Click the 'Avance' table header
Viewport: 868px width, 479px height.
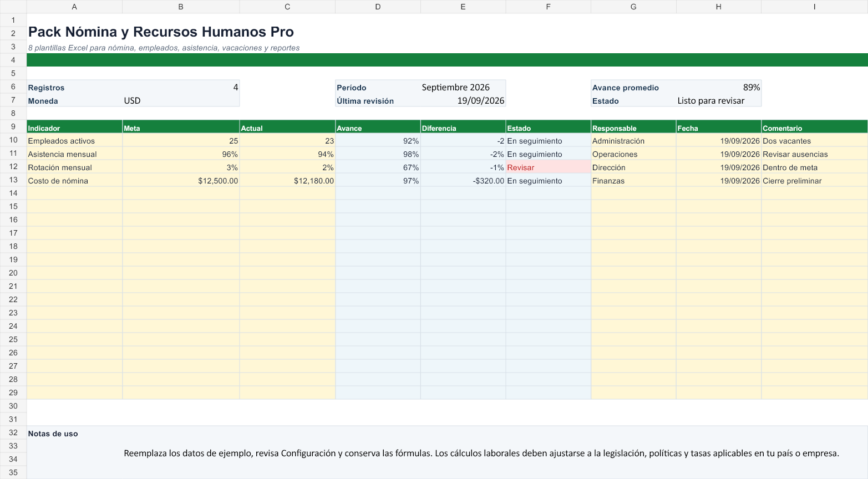[x=378, y=127]
